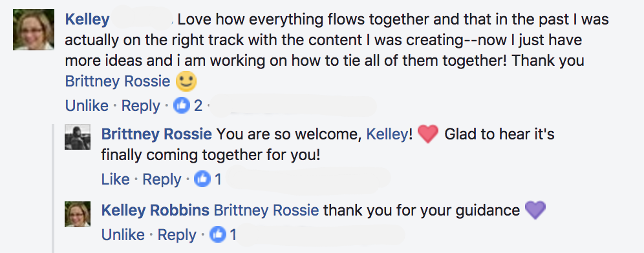The height and width of the screenshot is (253, 644).
Task: Reply to Brittney Rossie's comment
Action: [x=162, y=179]
